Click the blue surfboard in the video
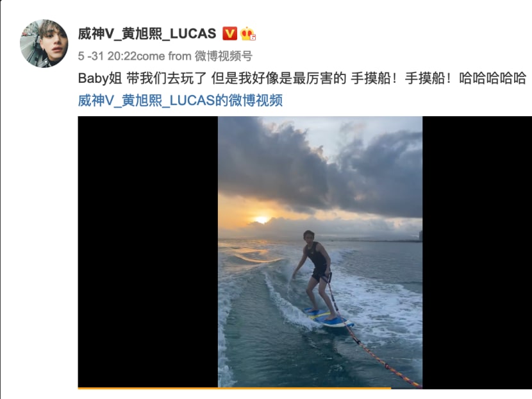This screenshot has height=399, width=532. [x=328, y=318]
